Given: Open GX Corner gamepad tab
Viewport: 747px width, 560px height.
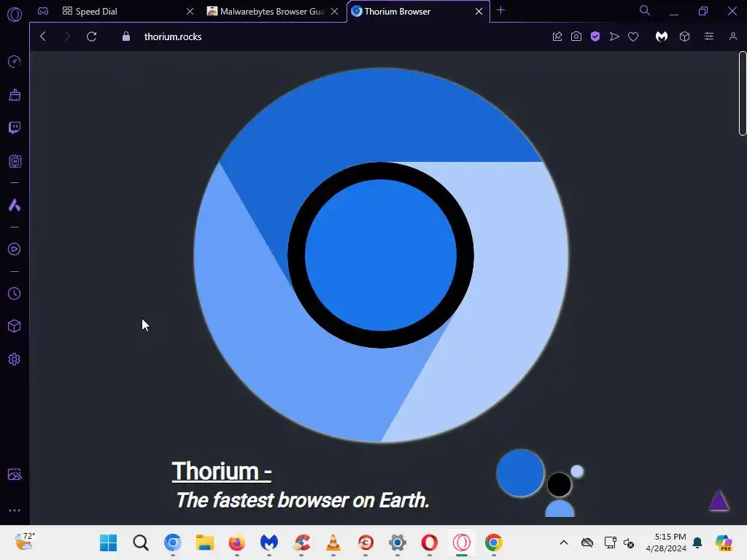Looking at the screenshot, I should coord(43,11).
